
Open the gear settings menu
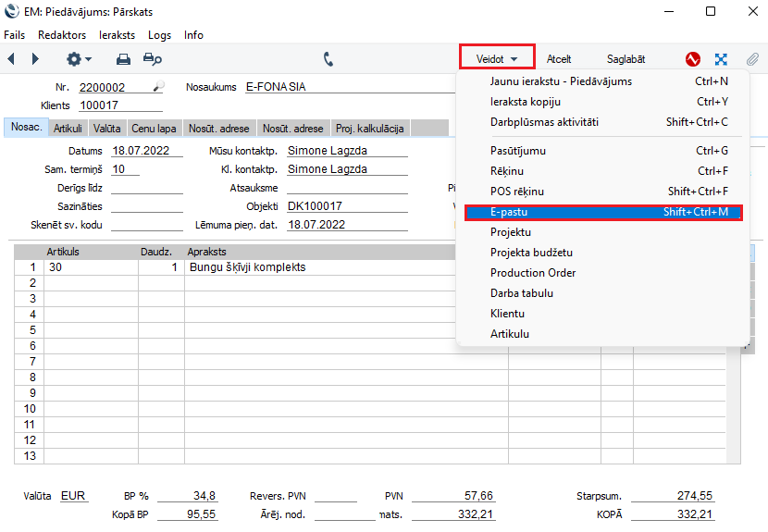click(79, 59)
